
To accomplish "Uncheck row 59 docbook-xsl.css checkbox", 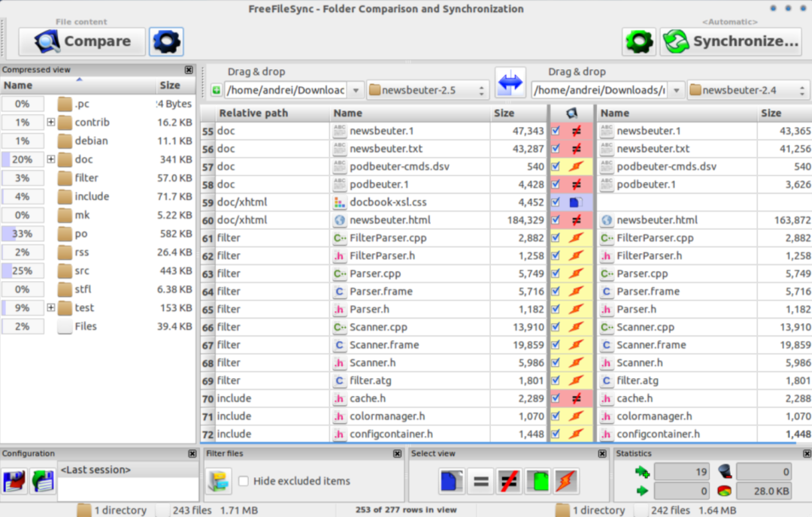I will coord(556,202).
